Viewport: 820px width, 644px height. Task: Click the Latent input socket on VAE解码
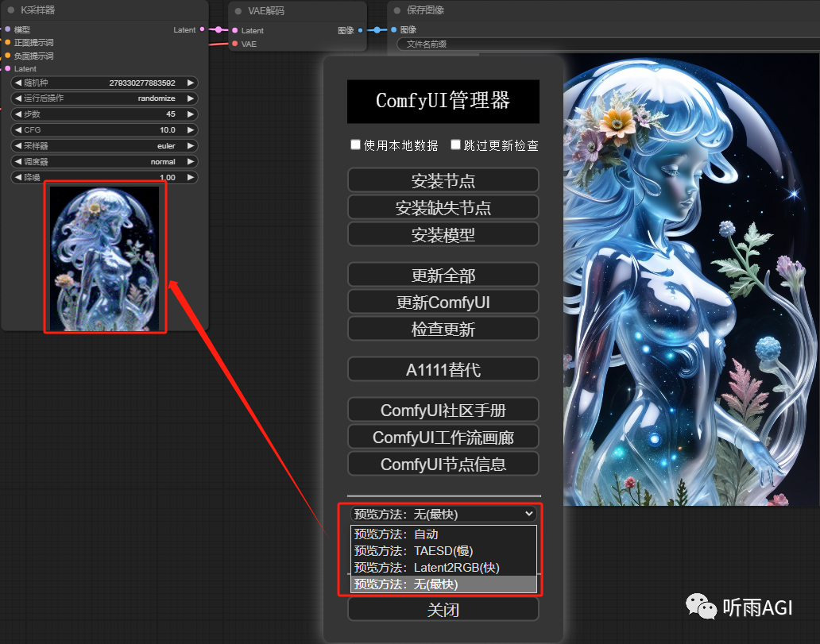click(235, 30)
